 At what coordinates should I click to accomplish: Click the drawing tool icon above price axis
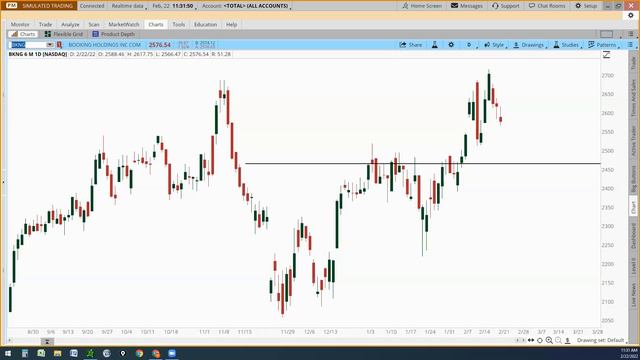tap(607, 54)
